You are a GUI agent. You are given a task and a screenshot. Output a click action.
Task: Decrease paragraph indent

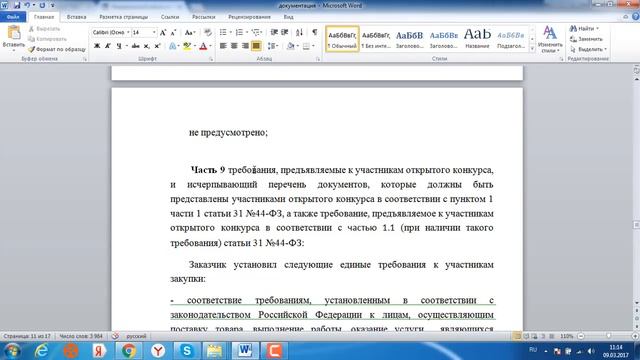(x=274, y=32)
